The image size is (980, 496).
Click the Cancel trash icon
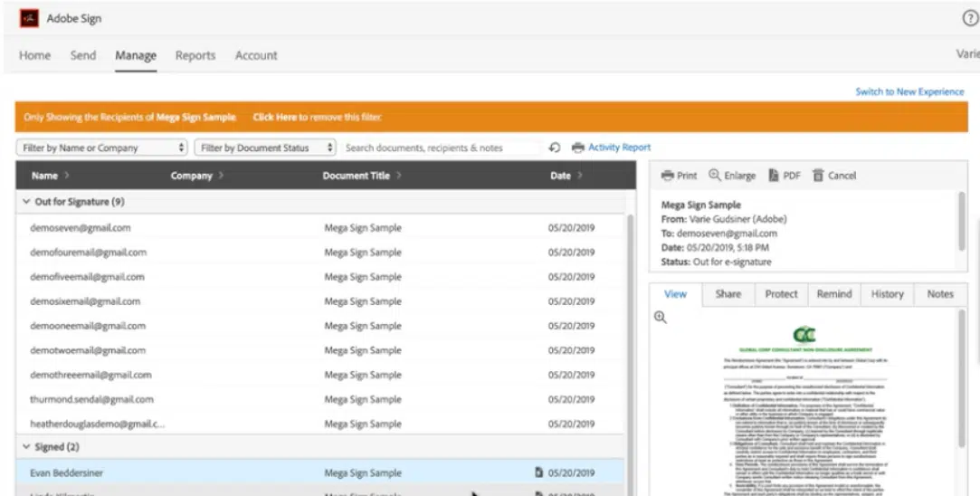[x=818, y=175]
